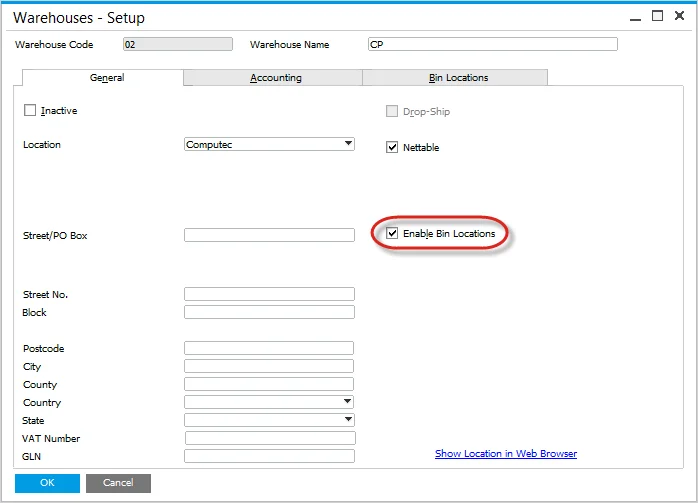This screenshot has width=698, height=503.
Task: Select the City text field
Action: (269, 366)
